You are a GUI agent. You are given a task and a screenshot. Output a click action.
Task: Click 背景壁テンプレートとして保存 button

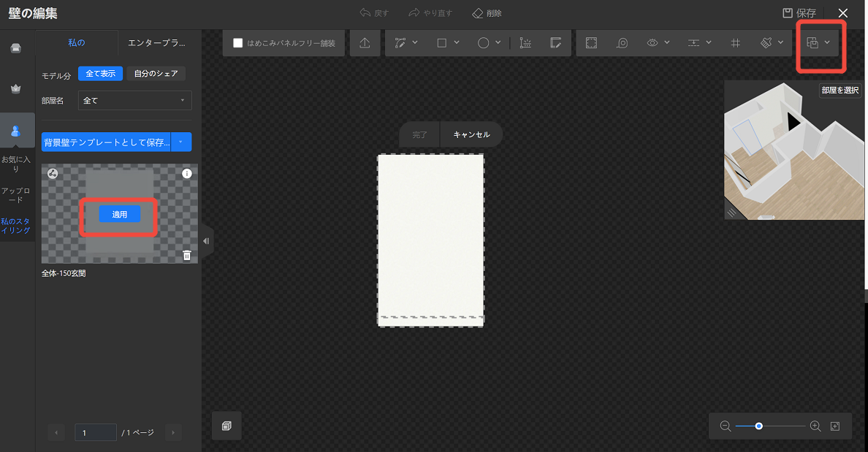106,142
